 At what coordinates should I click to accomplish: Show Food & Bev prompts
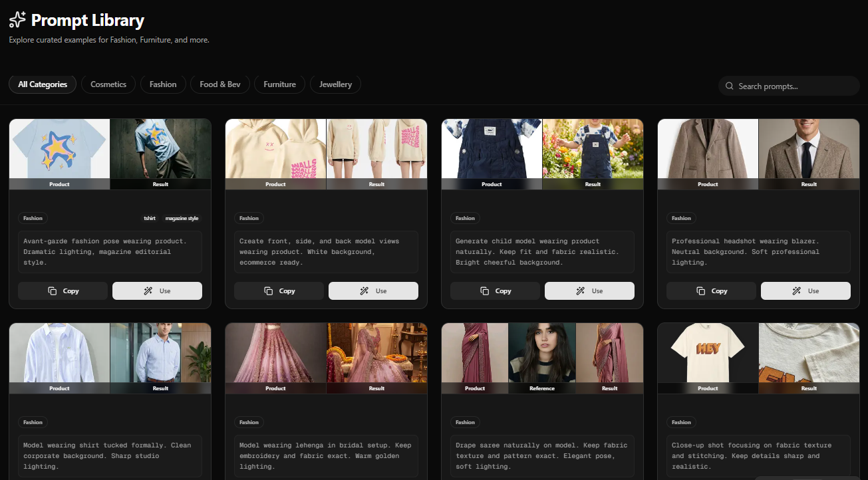[220, 84]
